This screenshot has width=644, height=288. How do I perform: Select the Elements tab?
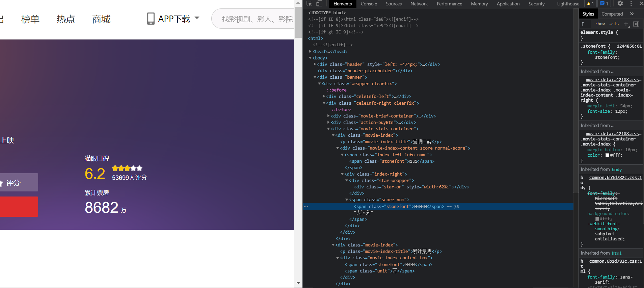click(x=342, y=4)
